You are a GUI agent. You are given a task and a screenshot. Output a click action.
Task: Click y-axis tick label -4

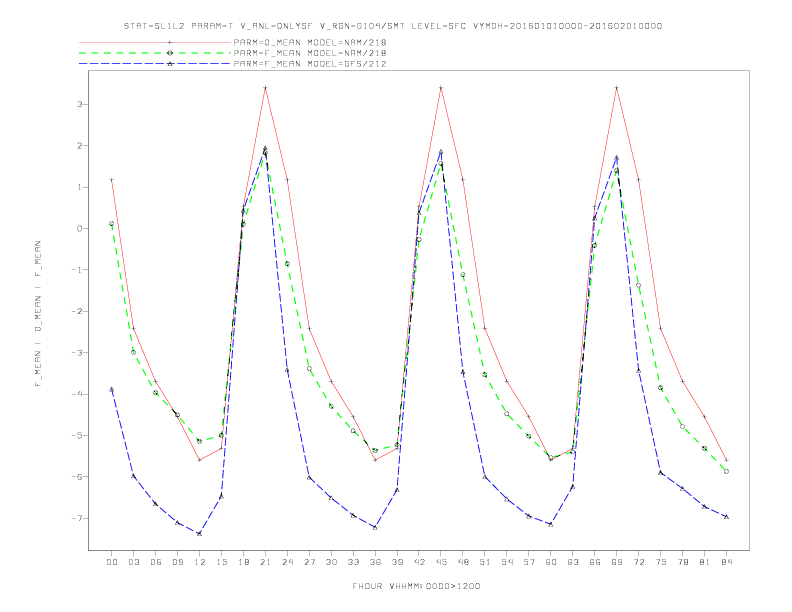77,394
